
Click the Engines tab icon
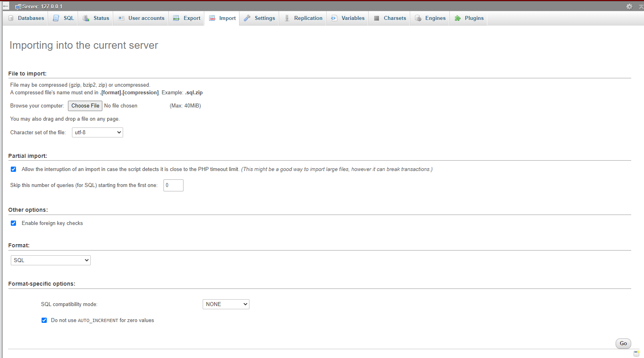tap(418, 18)
